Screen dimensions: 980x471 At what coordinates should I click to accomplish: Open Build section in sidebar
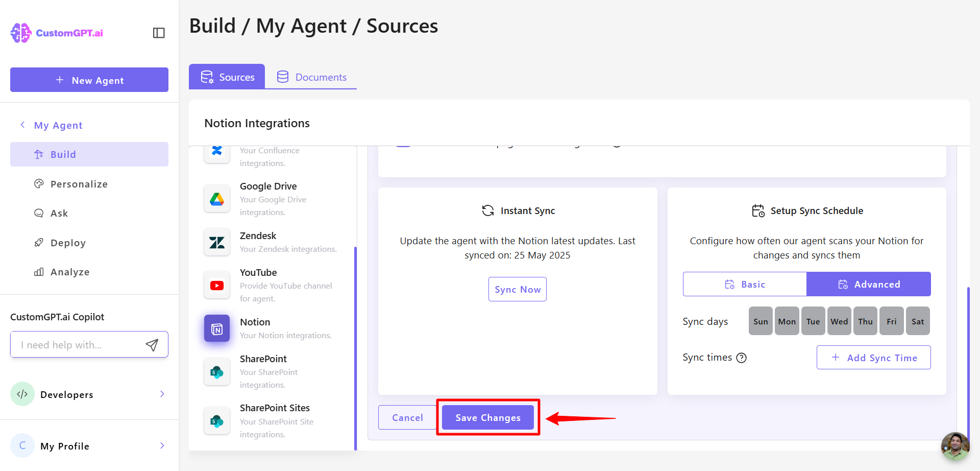click(x=89, y=154)
